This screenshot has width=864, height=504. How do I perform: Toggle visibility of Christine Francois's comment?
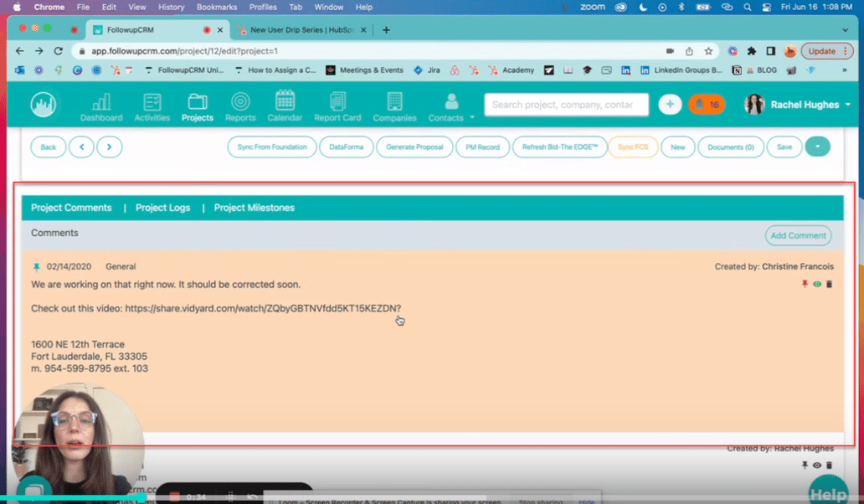817,284
